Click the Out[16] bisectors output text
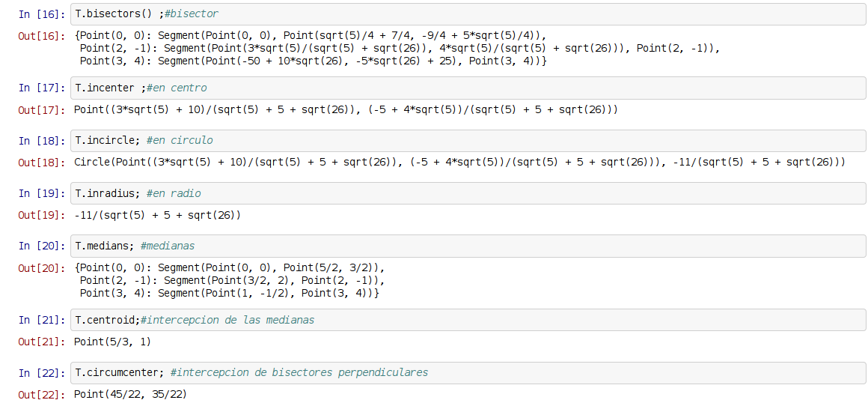Viewport: 868px width, 406px height. point(397,48)
